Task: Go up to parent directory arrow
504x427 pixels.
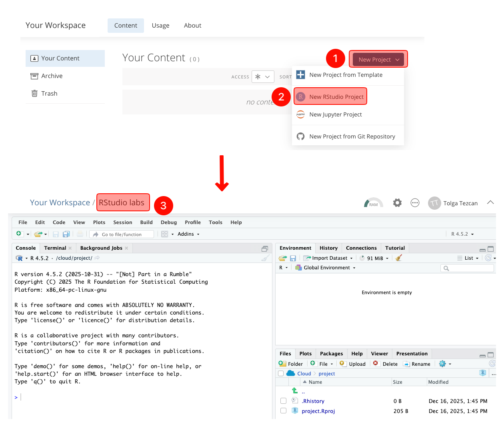Action: [x=295, y=391]
